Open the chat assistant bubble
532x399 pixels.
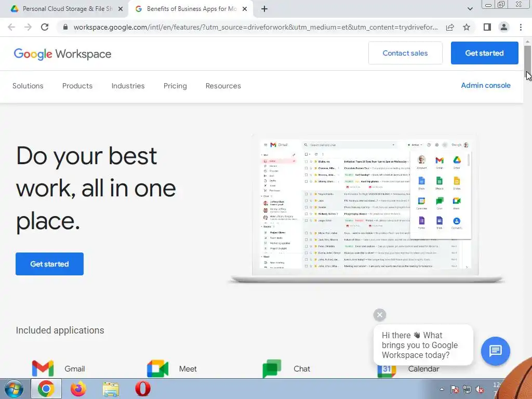coord(495,351)
